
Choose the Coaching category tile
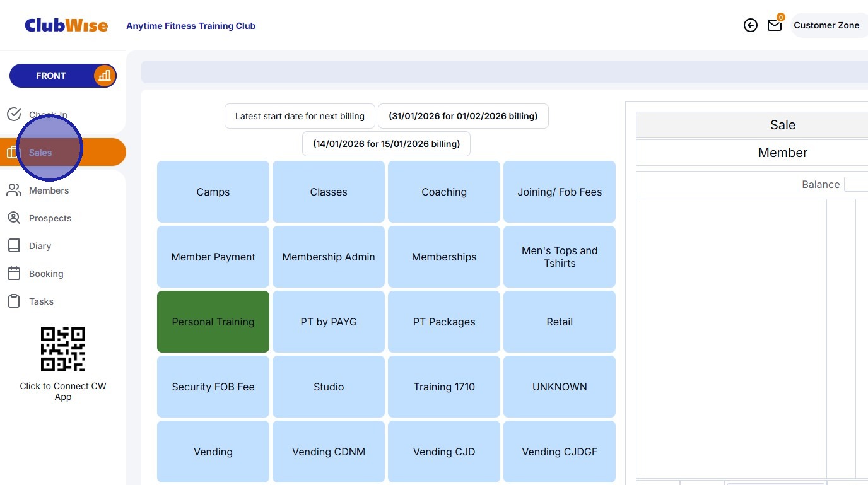[444, 192]
